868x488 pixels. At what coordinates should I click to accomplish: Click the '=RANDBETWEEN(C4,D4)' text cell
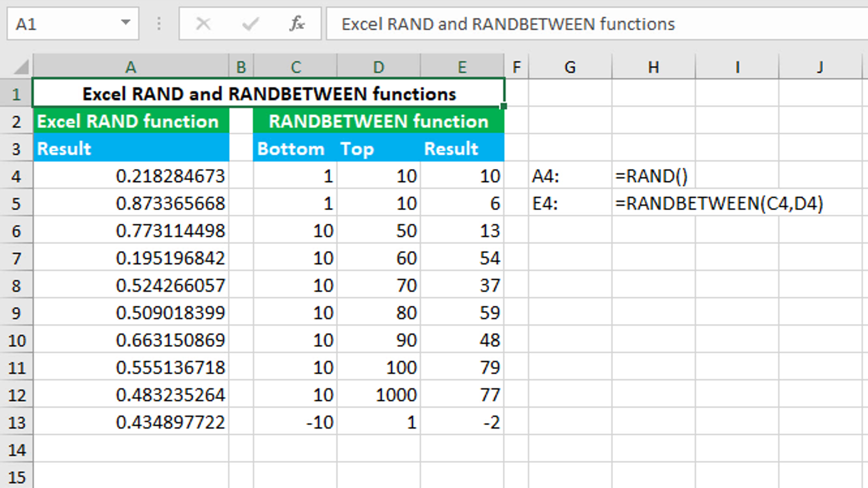[x=719, y=203]
